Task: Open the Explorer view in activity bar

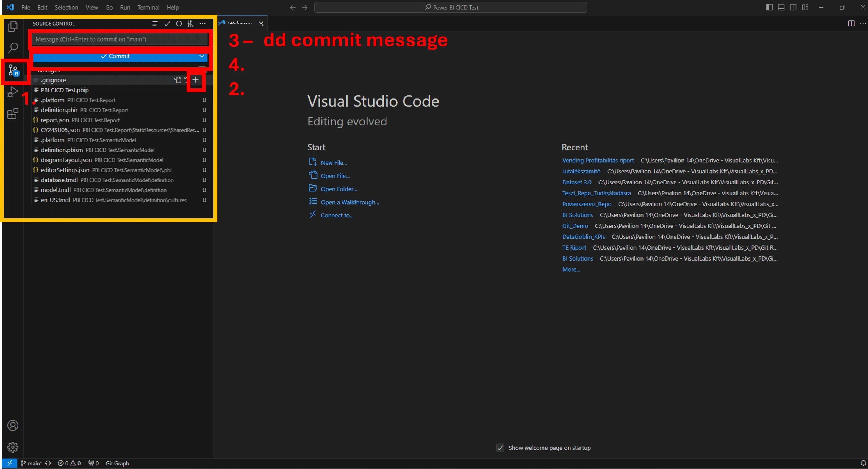Action: (x=13, y=26)
